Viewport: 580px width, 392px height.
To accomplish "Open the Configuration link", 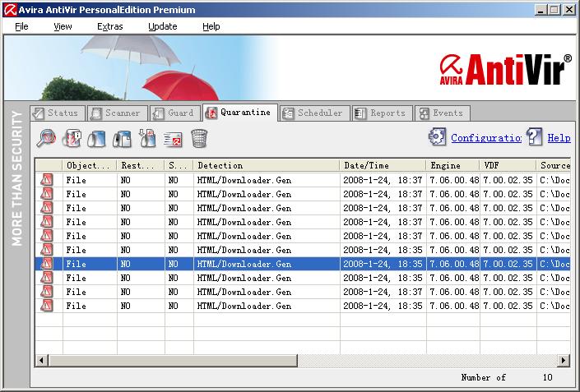I will 486,138.
